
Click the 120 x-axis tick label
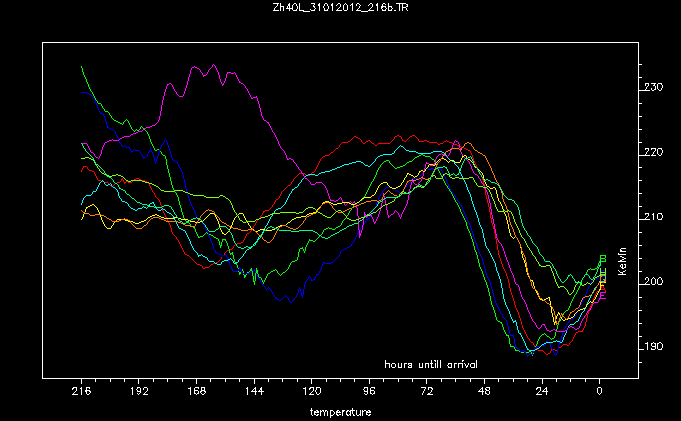[x=312, y=393]
